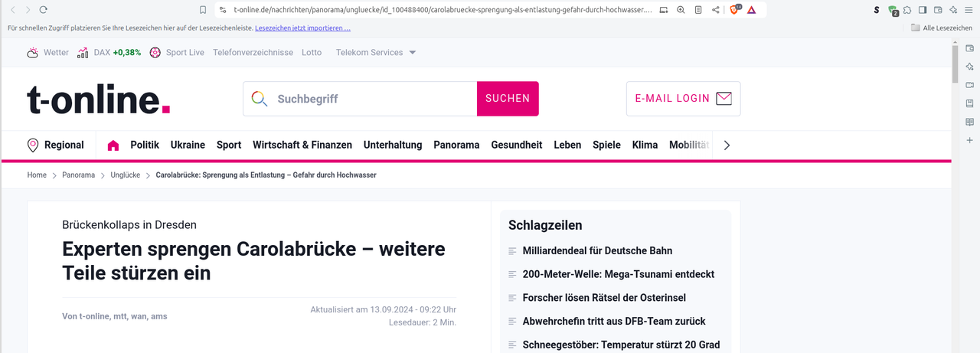Screen dimensions: 980x353
Task: Open headline Forscher lösen Rätsel der Osterinsel
Action: click(604, 297)
